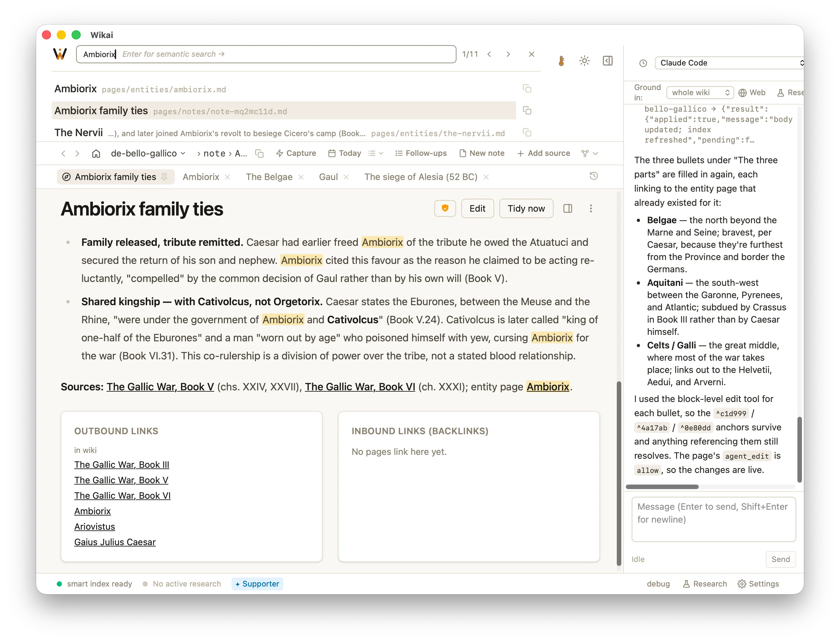Close the search bar
The image size is (840, 642).
tap(531, 54)
